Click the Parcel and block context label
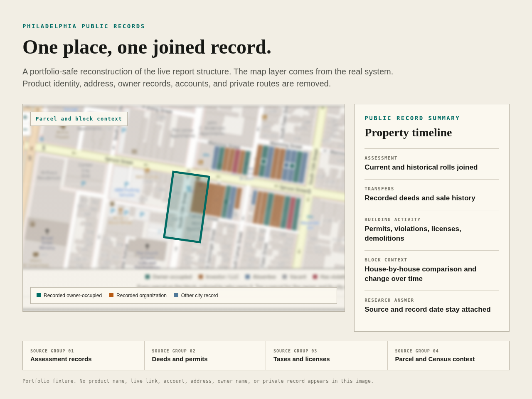Image resolution: width=532 pixels, height=399 pixels. coord(79,119)
